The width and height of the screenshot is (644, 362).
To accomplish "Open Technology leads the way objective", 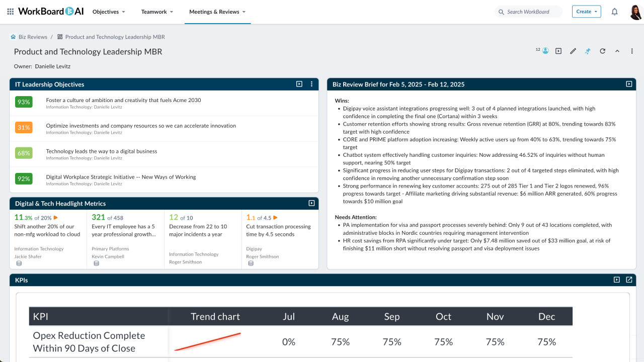I will tap(102, 151).
